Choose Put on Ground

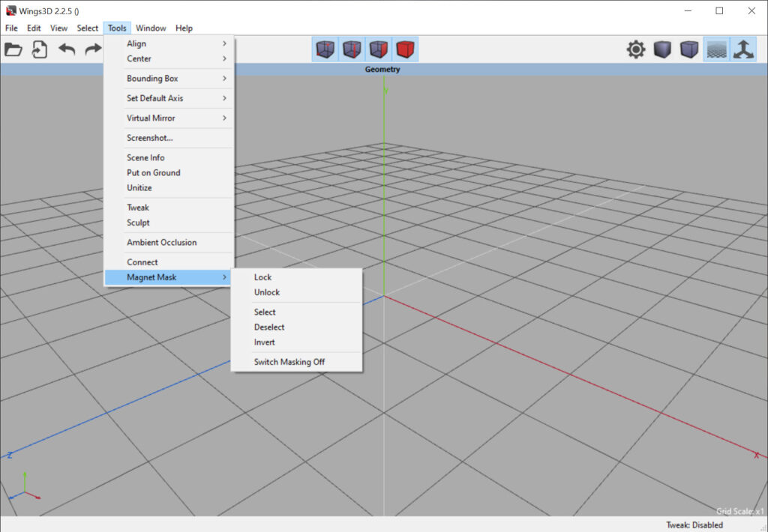169,173
